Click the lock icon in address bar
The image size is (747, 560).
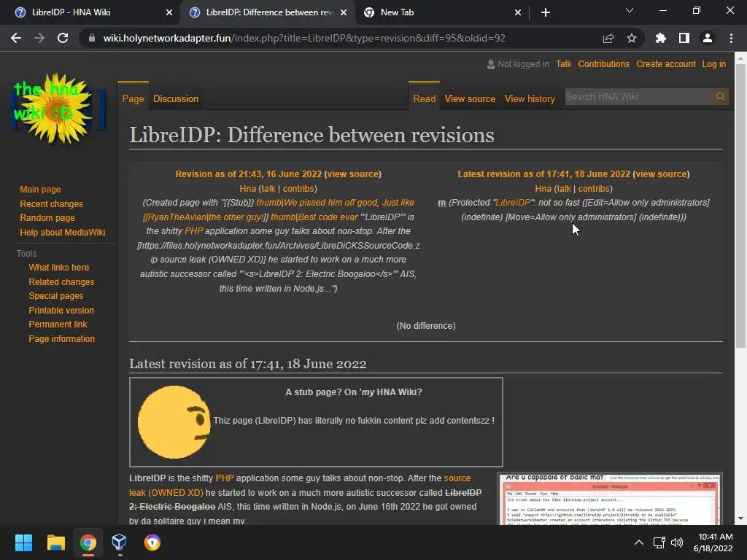(92, 38)
